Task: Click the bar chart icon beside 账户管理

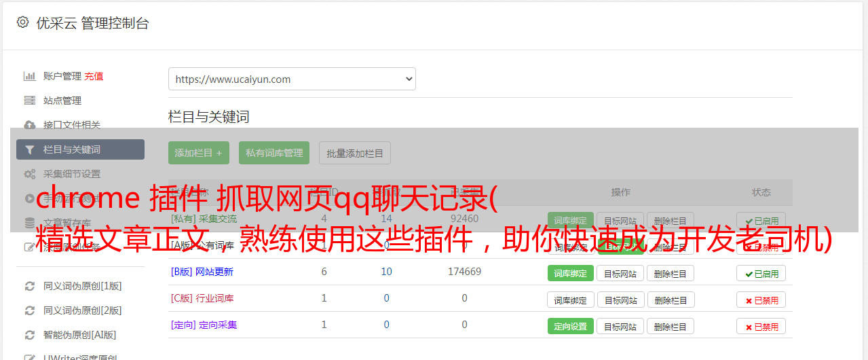Action: click(x=30, y=76)
